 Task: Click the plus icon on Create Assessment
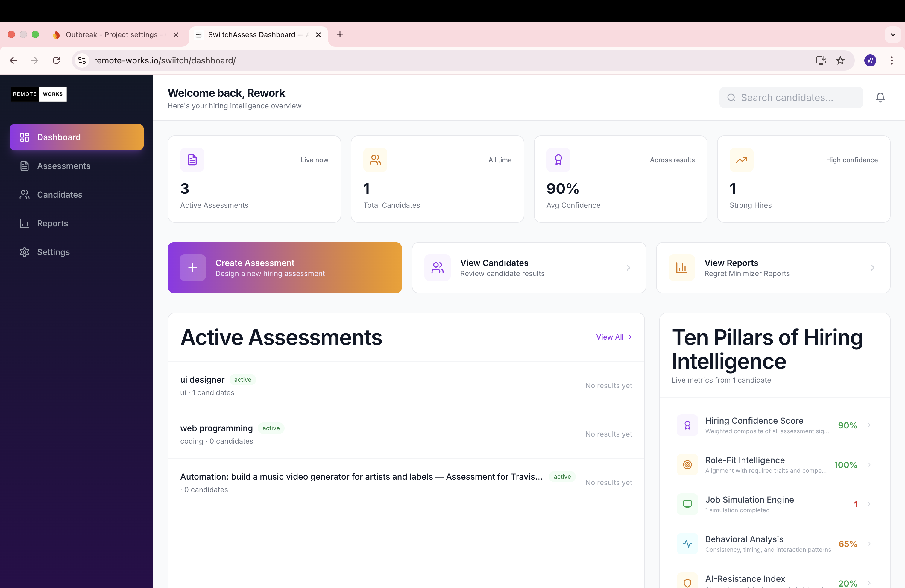point(192,267)
